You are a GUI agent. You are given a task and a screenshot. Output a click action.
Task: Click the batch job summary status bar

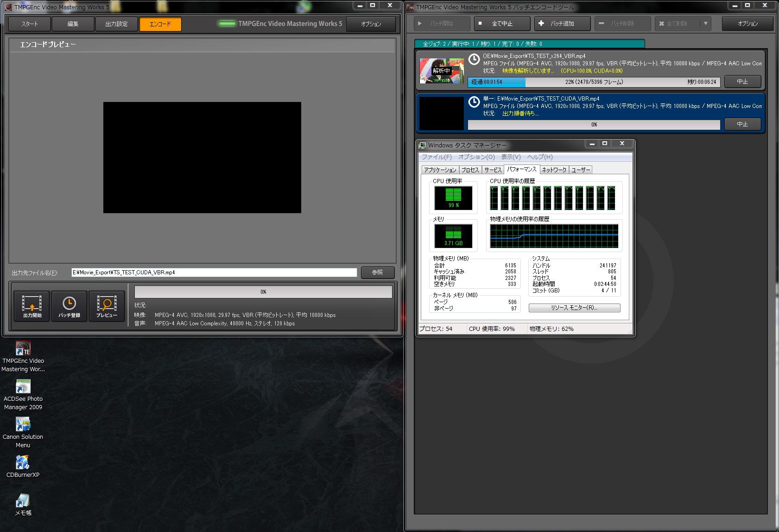click(x=529, y=44)
